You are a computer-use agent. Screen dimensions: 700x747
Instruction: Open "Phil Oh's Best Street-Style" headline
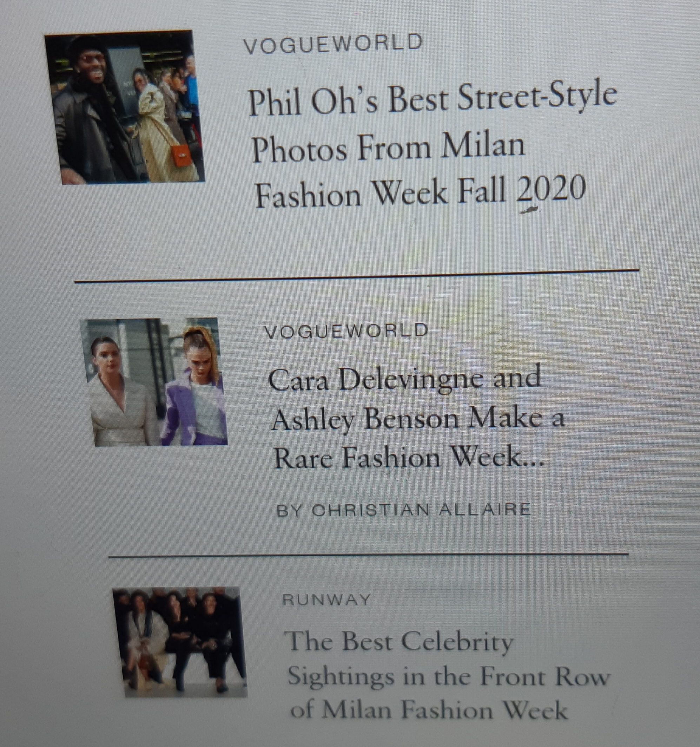(x=432, y=99)
